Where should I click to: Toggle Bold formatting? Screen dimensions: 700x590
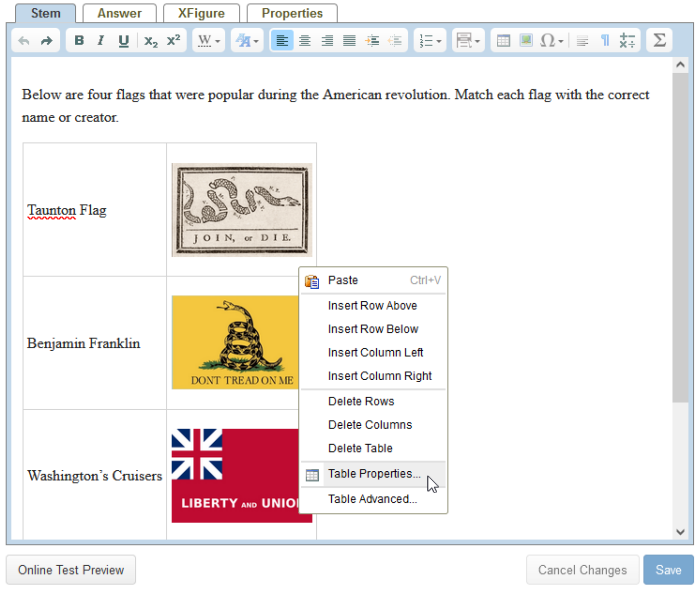(79, 41)
